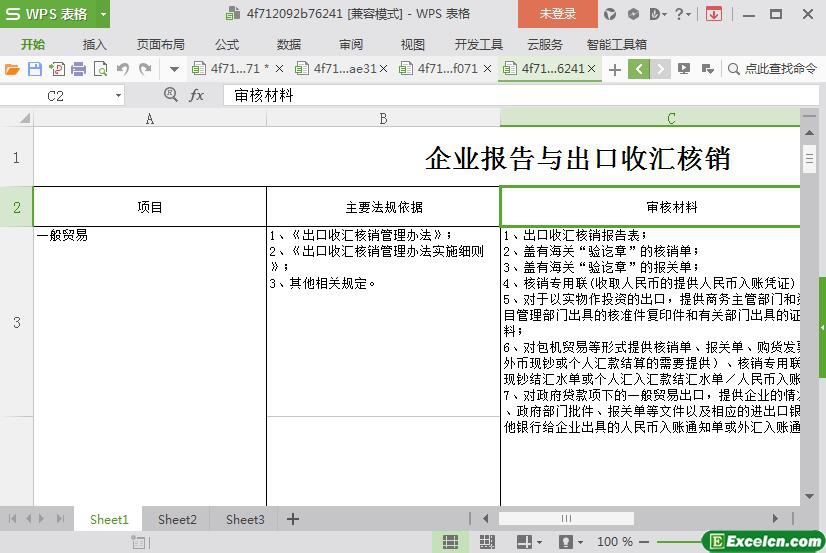
Task: Switch to the Sheet2 worksheet tab
Action: 177,519
